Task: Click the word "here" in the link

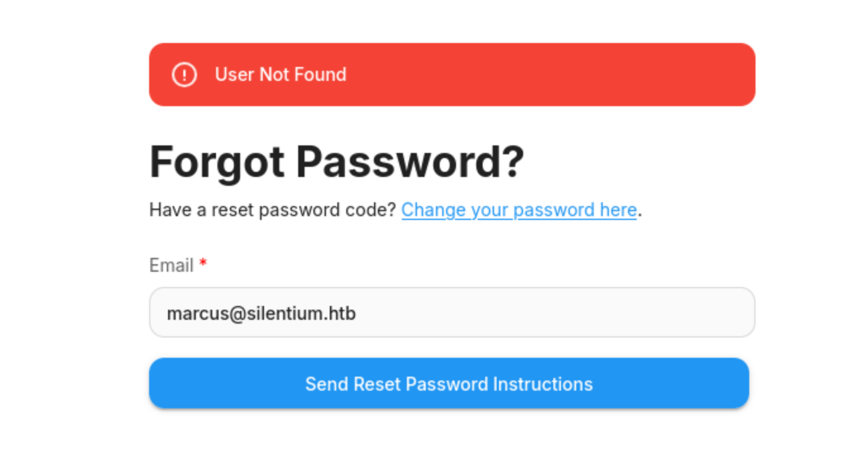Action: [618, 210]
